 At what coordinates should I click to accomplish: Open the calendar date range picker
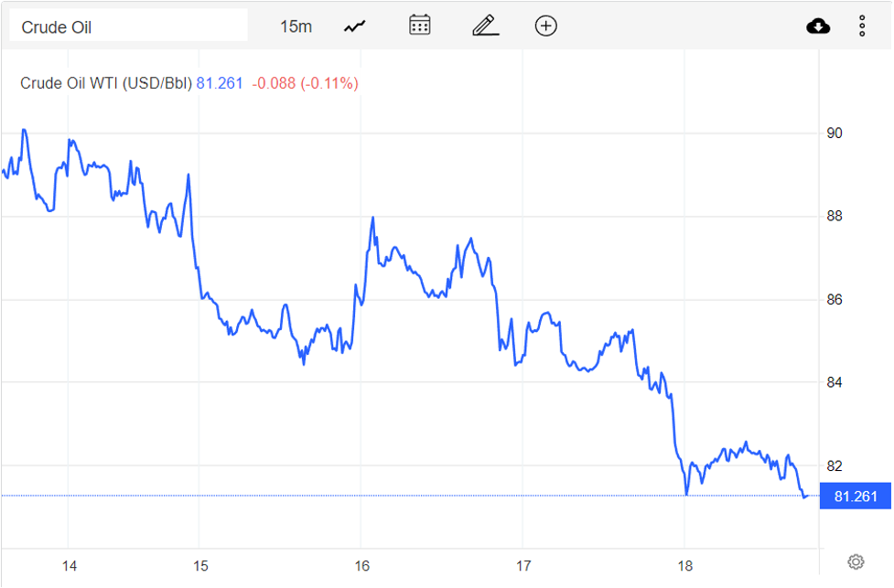[x=420, y=26]
